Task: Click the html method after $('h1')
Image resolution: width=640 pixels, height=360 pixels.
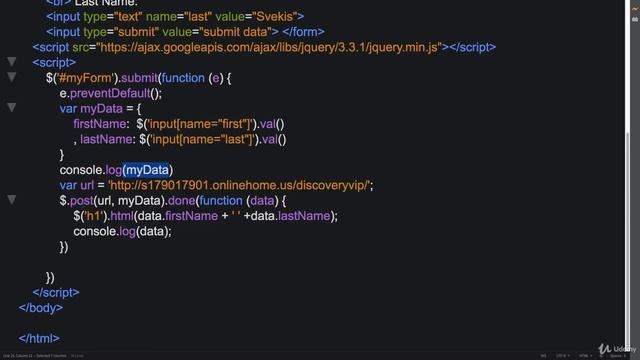Action: point(122,216)
